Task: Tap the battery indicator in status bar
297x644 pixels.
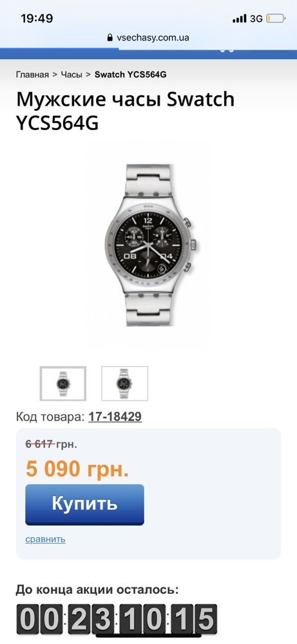Action: tap(275, 19)
